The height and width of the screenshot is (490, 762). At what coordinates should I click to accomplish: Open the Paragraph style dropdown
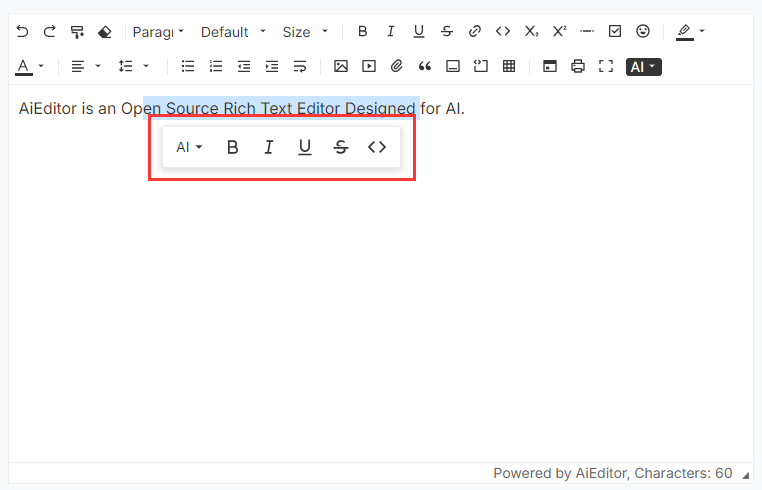point(158,32)
